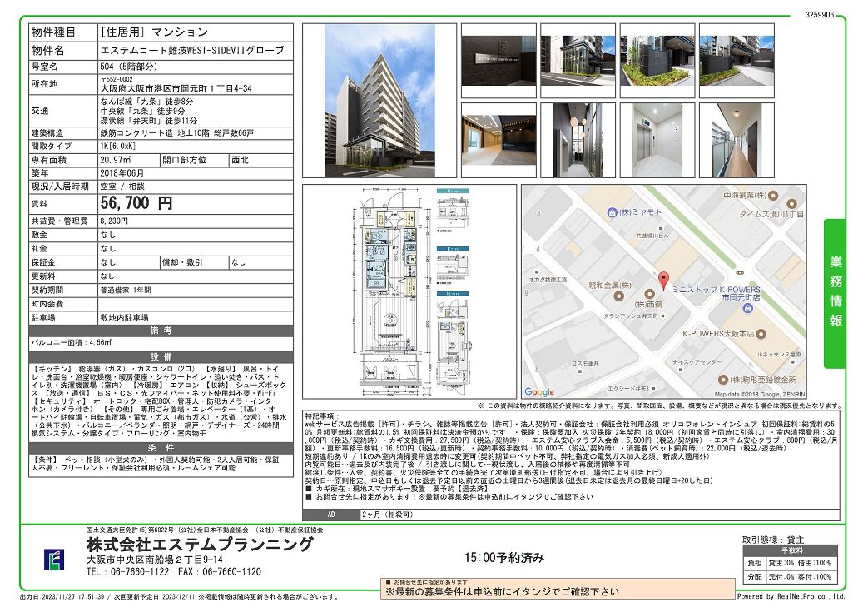
Task: Click the Google logo on the map
Action: (539, 391)
